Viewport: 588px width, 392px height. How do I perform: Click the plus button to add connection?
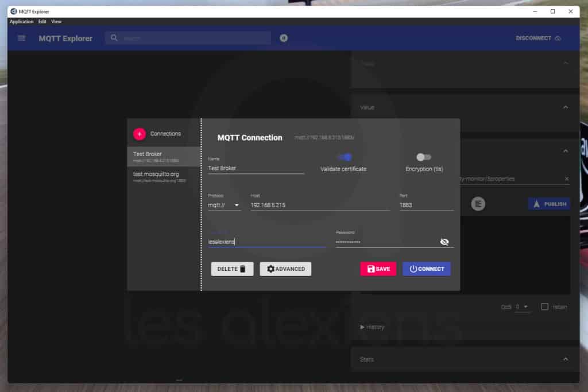click(140, 134)
